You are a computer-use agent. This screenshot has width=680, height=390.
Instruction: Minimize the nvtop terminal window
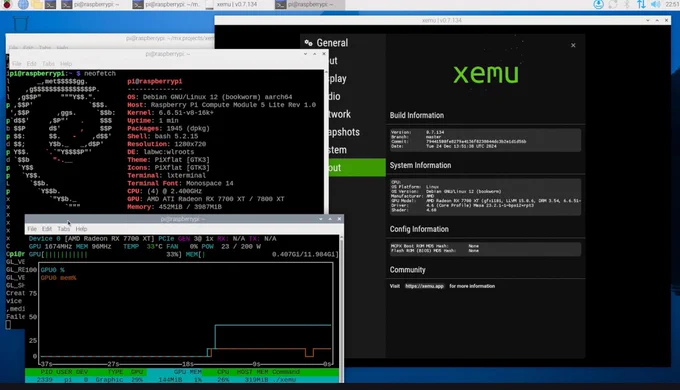pyautogui.click(x=321, y=219)
